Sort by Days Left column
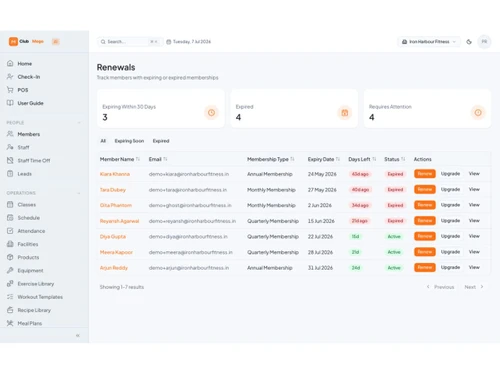Viewport: 500px width, 375px height. tap(362, 159)
